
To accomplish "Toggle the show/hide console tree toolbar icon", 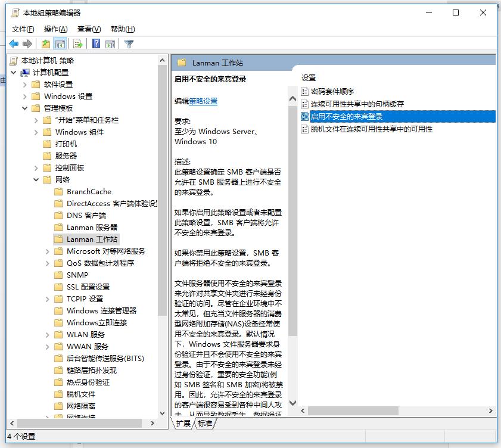I will coord(60,43).
